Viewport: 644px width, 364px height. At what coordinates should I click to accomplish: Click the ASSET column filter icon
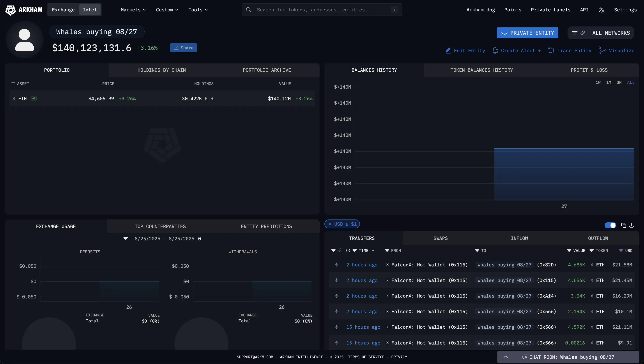click(x=13, y=83)
